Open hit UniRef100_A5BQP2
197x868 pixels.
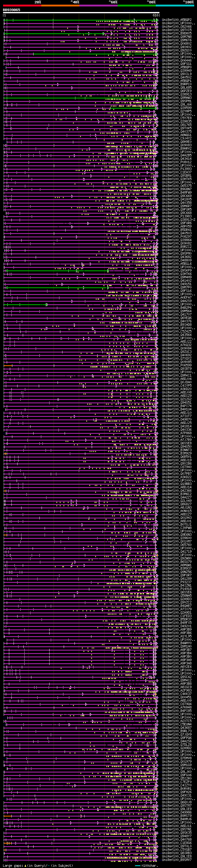(177, 20)
